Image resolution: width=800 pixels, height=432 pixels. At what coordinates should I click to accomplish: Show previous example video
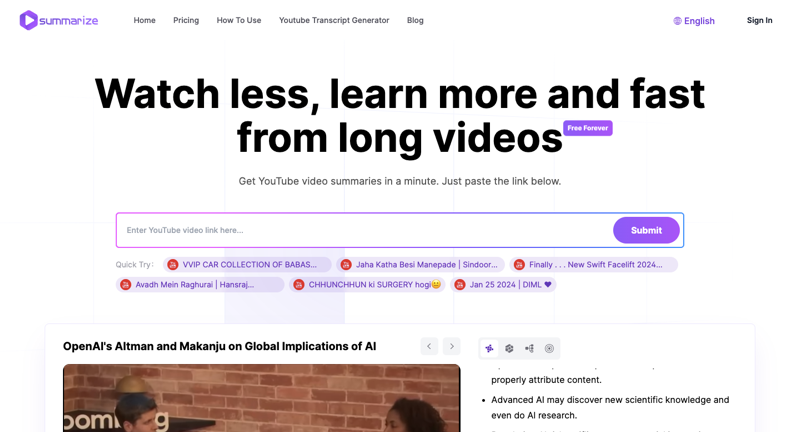tap(429, 346)
